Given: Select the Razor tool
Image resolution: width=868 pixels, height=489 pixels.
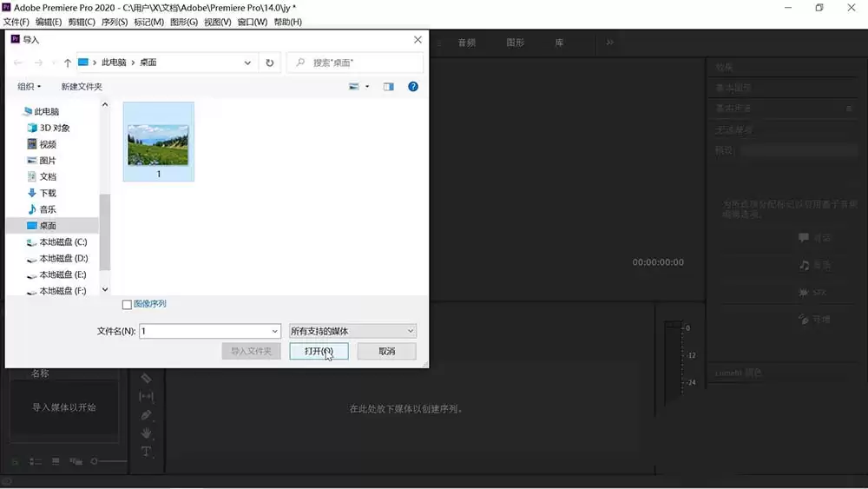Looking at the screenshot, I should pos(146,378).
